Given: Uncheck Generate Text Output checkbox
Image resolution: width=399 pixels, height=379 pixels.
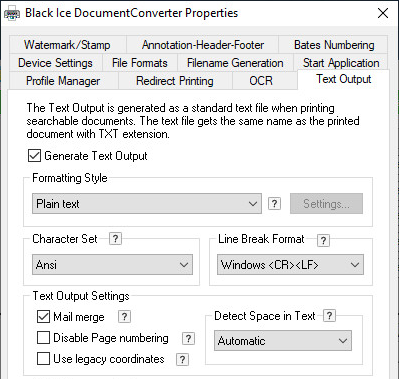Looking at the screenshot, I should point(34,156).
